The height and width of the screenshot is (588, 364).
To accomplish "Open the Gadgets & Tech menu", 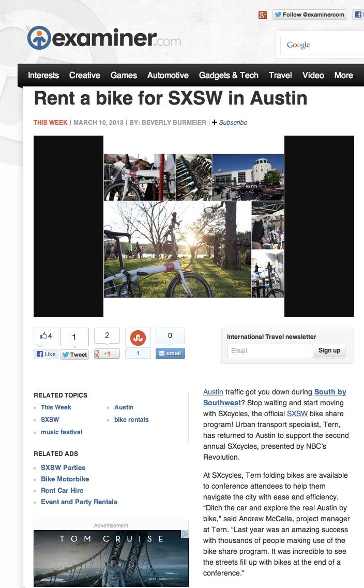I will [x=229, y=76].
